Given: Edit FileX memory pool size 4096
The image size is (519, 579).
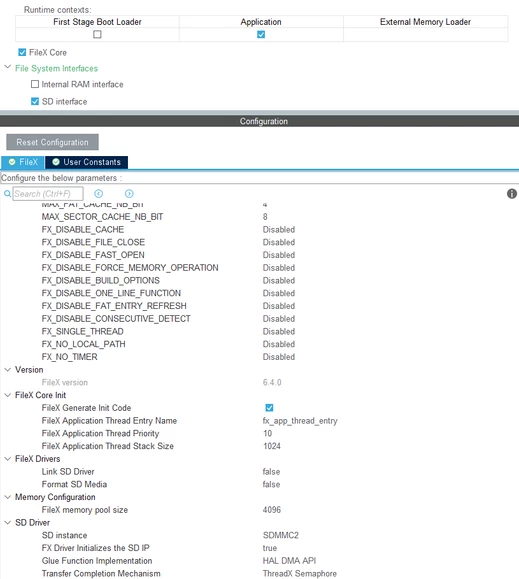Looking at the screenshot, I should point(272,510).
